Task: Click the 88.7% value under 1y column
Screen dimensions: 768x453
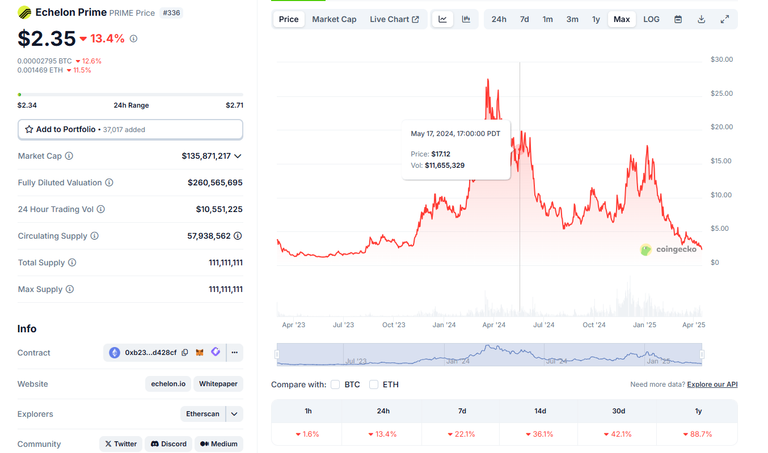Action: point(698,434)
